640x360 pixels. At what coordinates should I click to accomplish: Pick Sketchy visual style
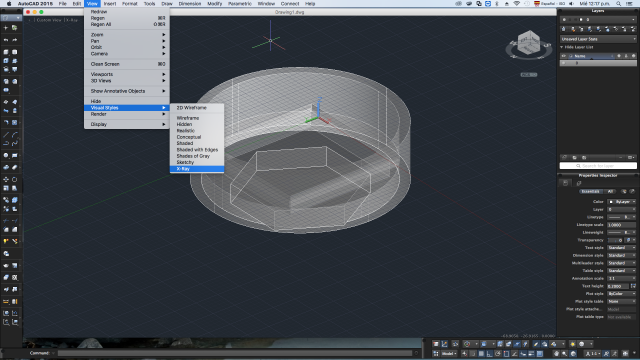tap(197, 162)
